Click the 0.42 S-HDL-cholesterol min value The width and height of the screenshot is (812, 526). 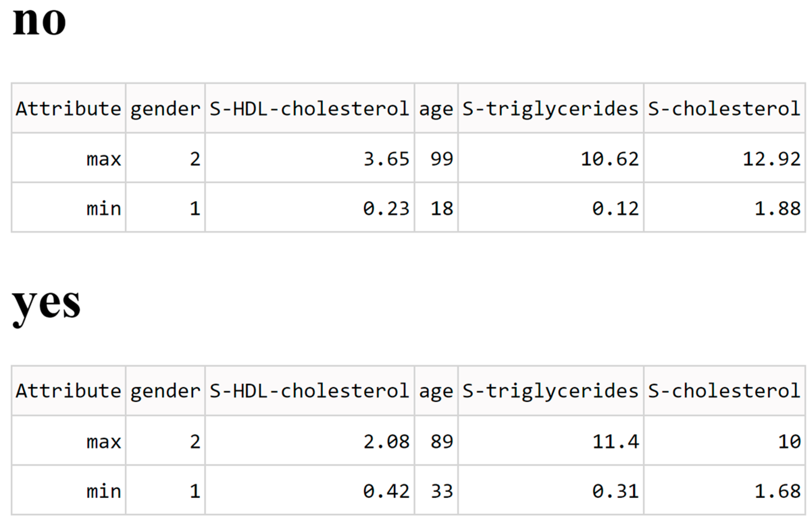pos(386,491)
